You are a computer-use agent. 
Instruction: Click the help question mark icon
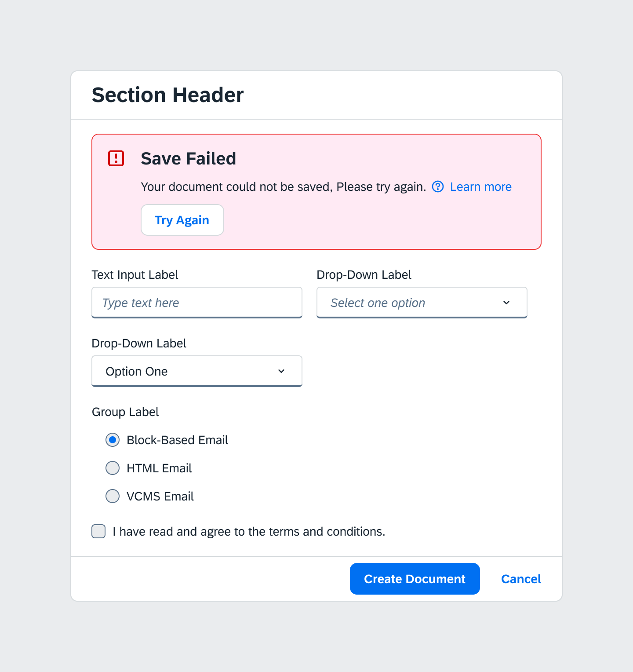pos(438,187)
